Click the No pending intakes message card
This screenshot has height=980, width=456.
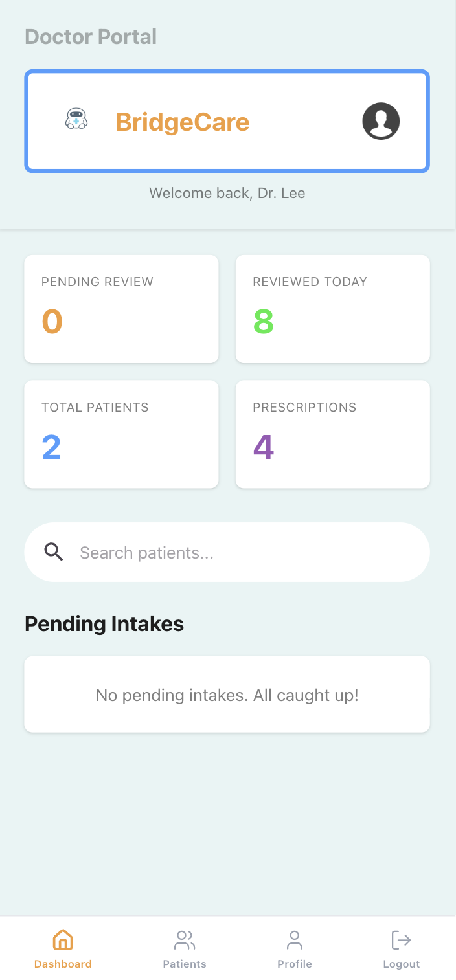(x=227, y=695)
